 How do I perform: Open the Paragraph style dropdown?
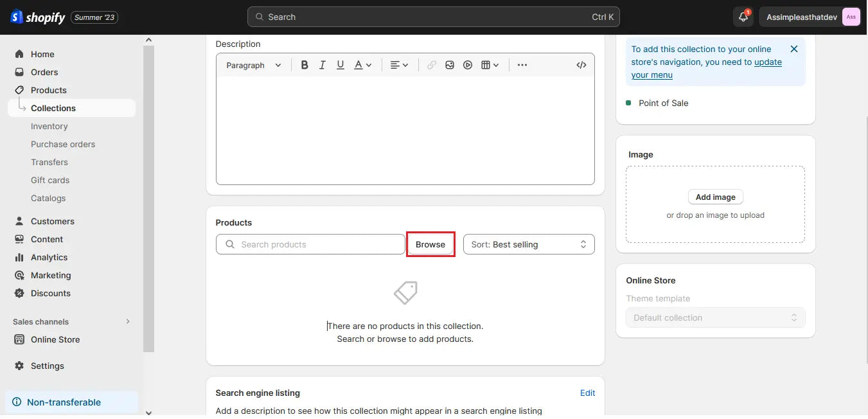pos(253,65)
